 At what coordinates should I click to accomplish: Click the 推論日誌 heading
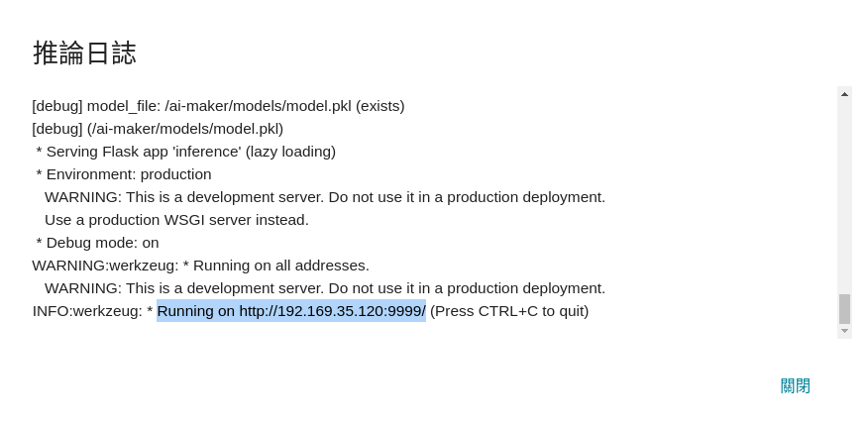pos(84,53)
